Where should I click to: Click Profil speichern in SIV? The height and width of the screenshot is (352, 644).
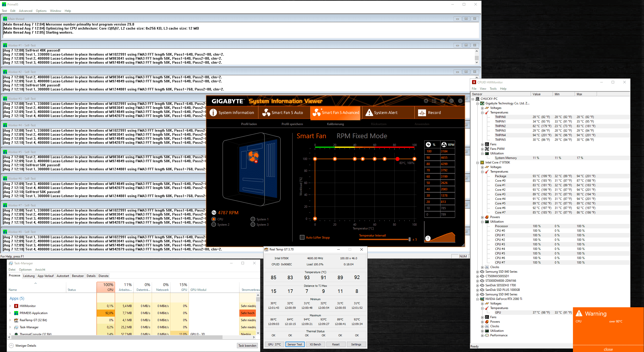point(292,124)
